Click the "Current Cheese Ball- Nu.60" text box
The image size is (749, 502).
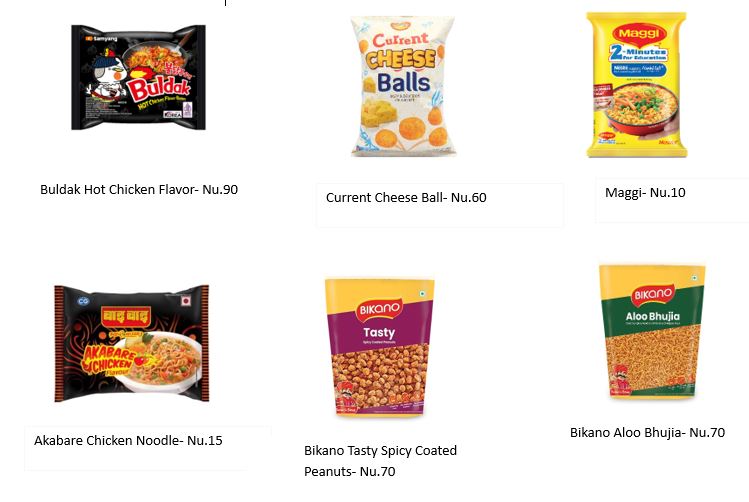(x=406, y=198)
